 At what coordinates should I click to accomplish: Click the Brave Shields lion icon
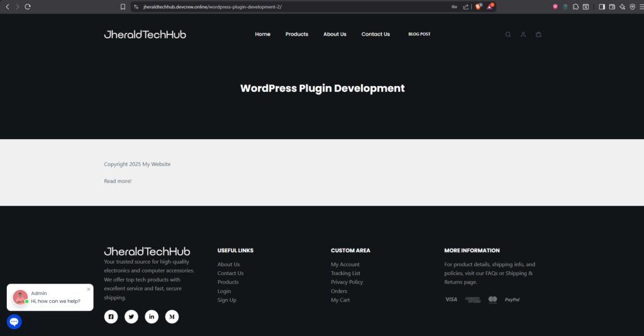pos(478,6)
